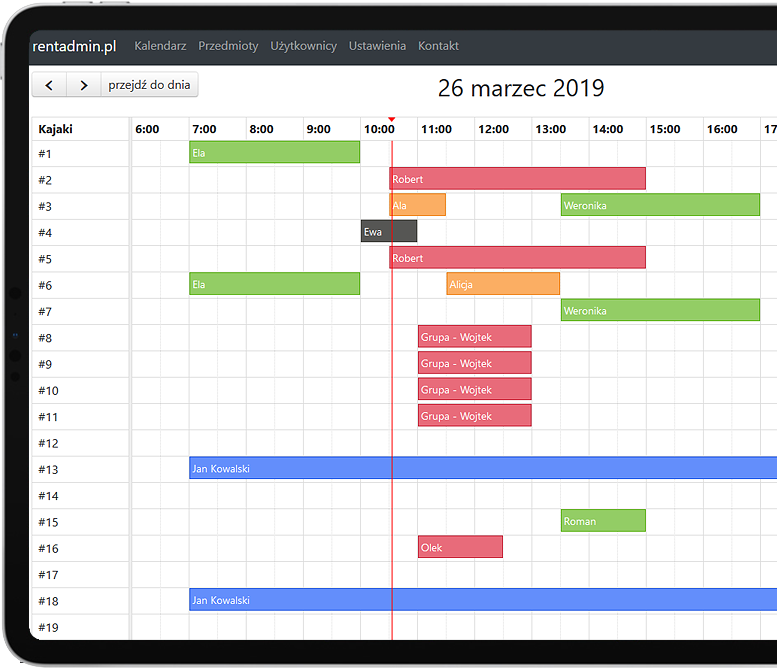777x668 pixels.
Task: Go to the next day arrow
Action: tap(84, 85)
